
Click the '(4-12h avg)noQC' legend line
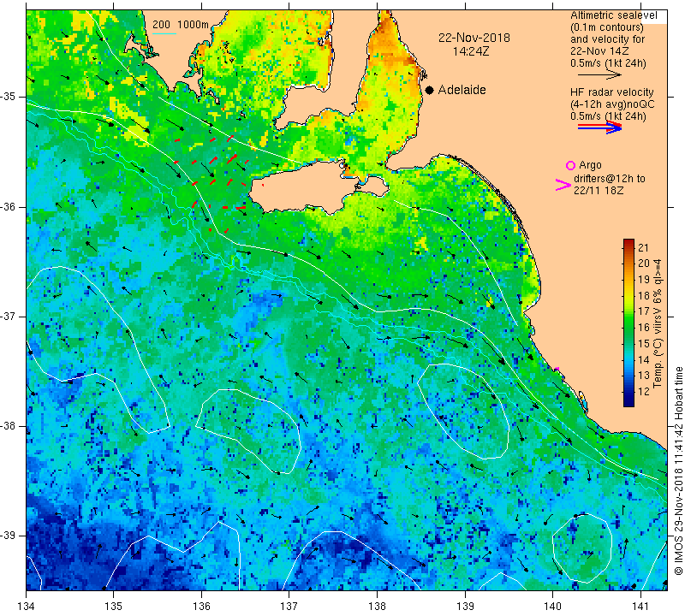[612, 104]
